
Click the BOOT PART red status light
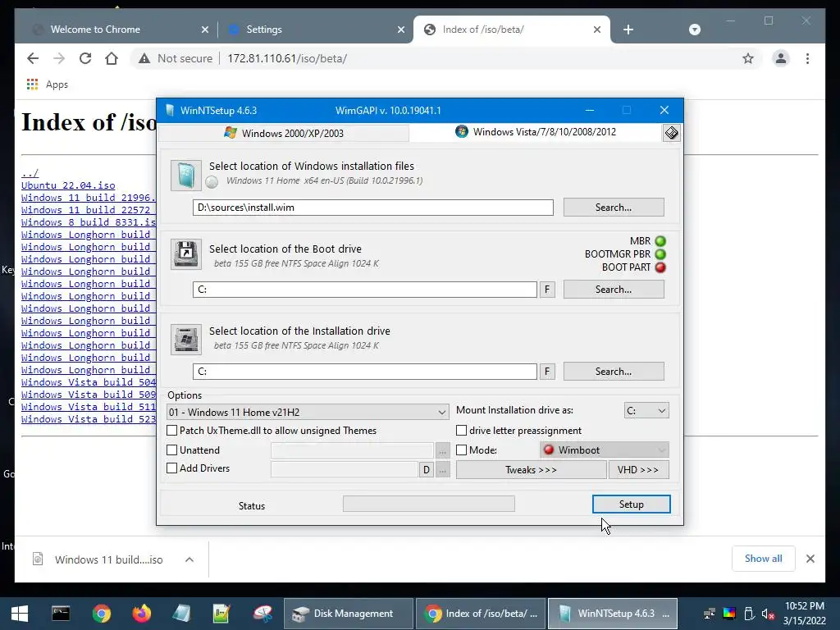coord(660,267)
